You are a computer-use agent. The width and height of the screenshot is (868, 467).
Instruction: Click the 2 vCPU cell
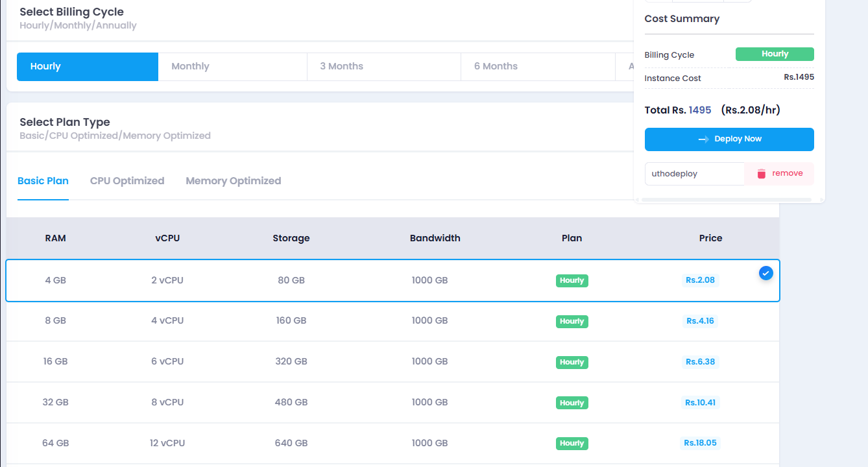[x=167, y=281]
